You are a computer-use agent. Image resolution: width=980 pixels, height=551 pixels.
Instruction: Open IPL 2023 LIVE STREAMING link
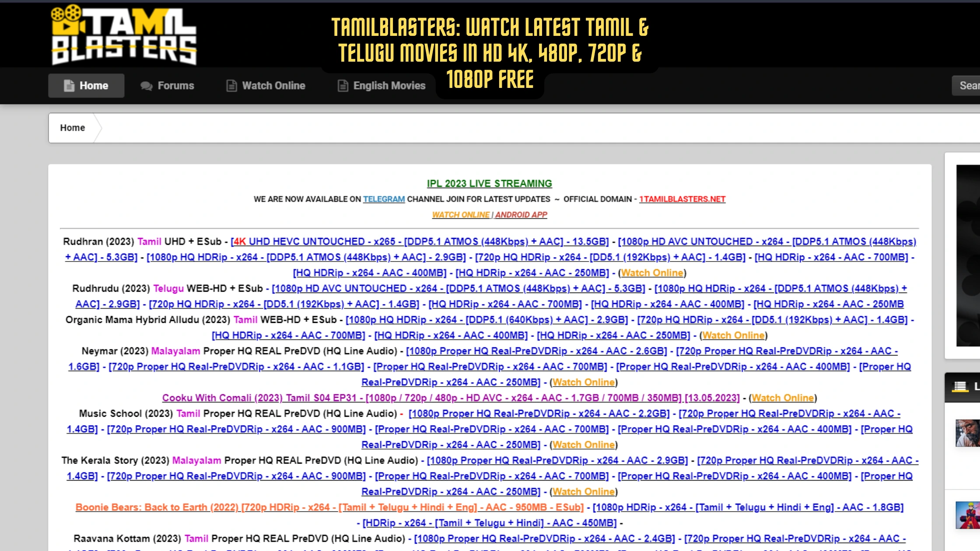(x=489, y=184)
